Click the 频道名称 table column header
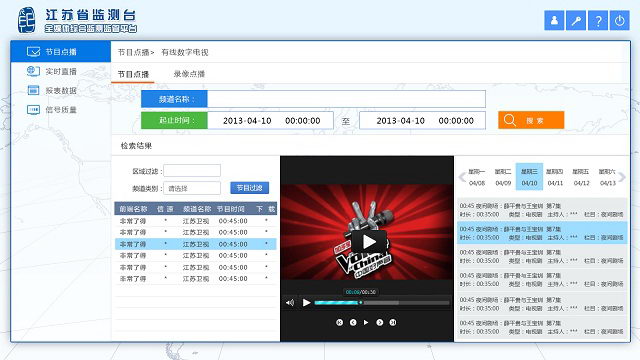Viewport: 640px width, 360px height. click(196, 209)
